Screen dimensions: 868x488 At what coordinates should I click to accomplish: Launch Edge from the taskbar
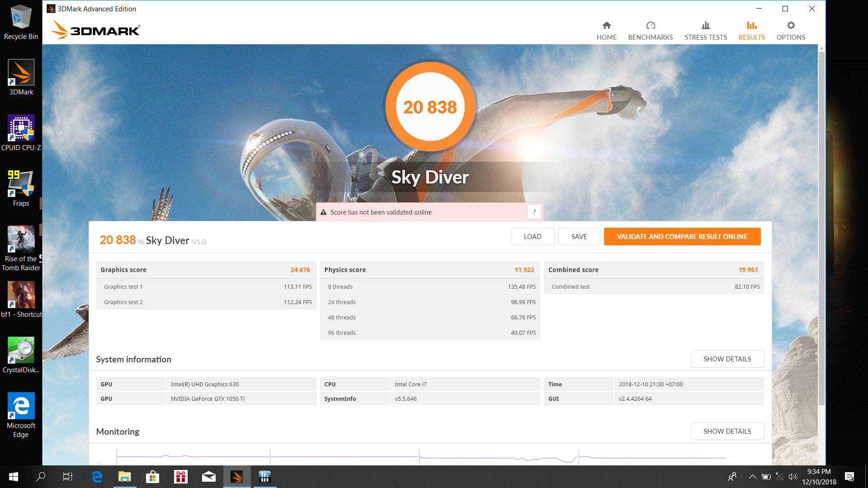(97, 477)
